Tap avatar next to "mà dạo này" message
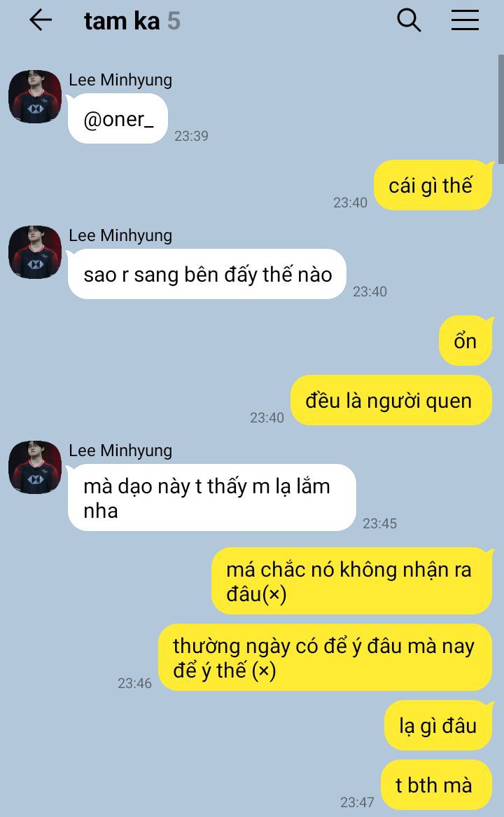The height and width of the screenshot is (817, 504). tap(35, 467)
